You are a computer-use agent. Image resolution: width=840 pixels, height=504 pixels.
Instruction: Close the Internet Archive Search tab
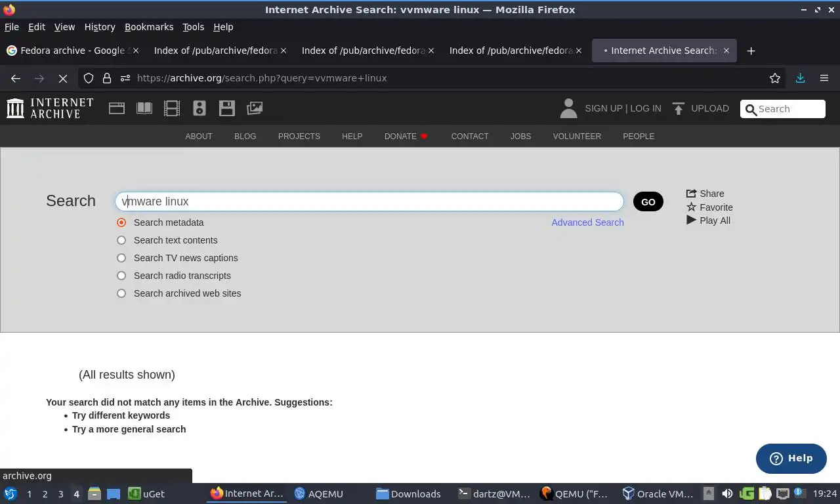click(726, 51)
